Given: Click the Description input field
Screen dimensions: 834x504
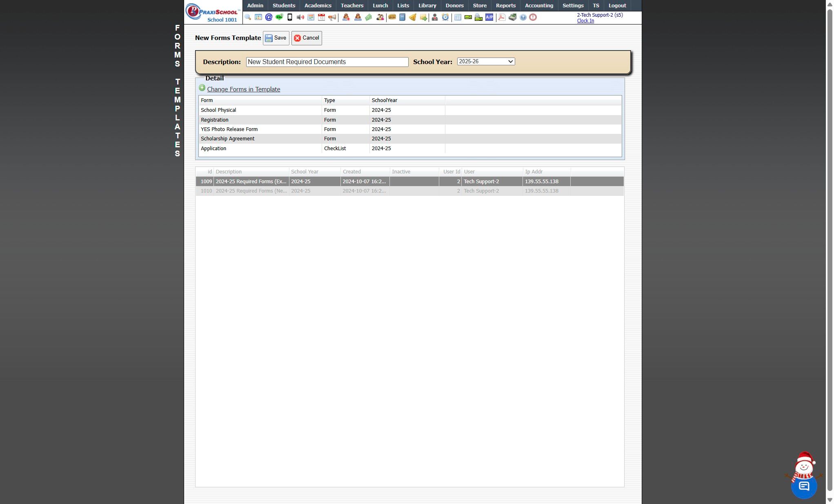Looking at the screenshot, I should [x=327, y=62].
